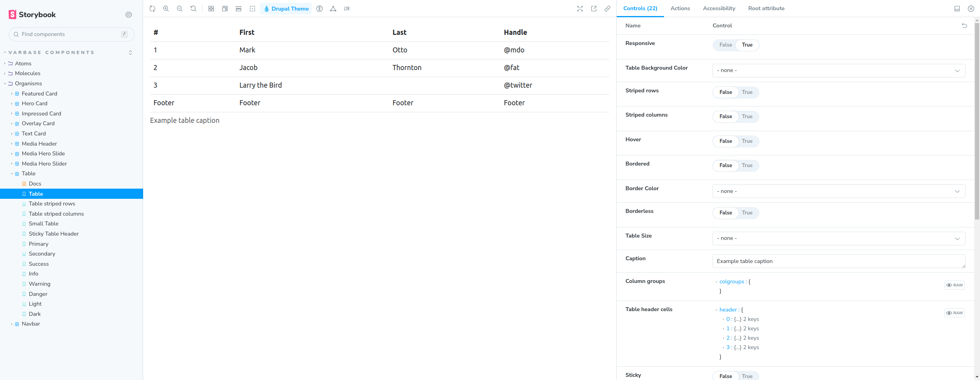Open the Accessibility tab
The height and width of the screenshot is (380, 980).
719,8
